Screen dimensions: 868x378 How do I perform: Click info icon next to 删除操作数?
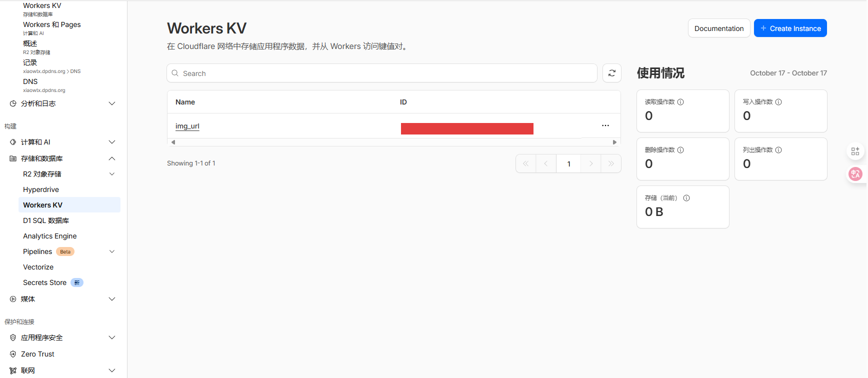pyautogui.click(x=680, y=150)
